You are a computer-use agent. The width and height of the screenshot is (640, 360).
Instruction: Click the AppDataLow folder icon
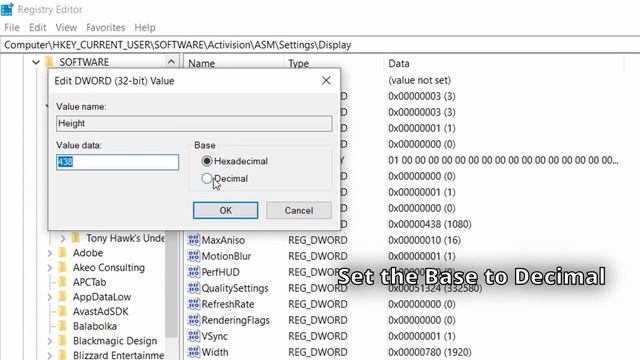point(62,297)
